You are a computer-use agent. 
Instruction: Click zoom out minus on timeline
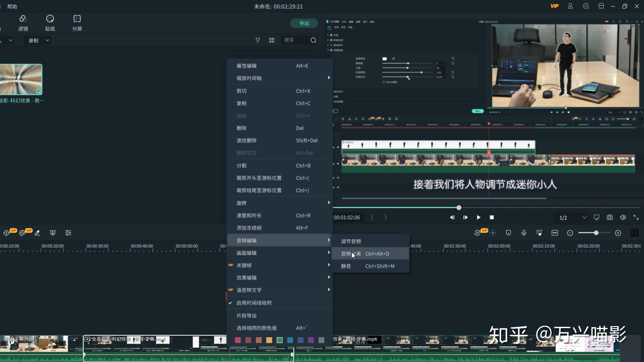(570, 233)
